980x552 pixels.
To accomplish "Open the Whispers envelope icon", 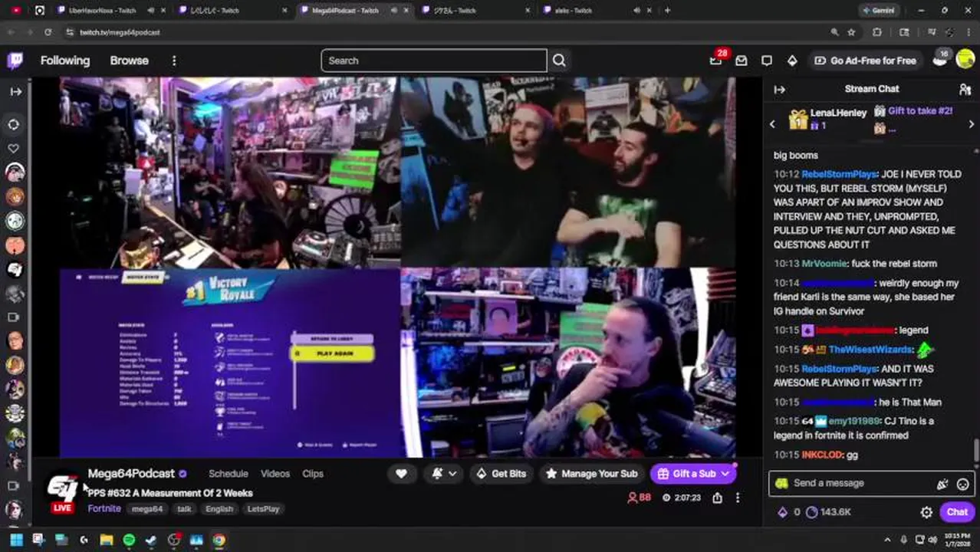I will [742, 61].
